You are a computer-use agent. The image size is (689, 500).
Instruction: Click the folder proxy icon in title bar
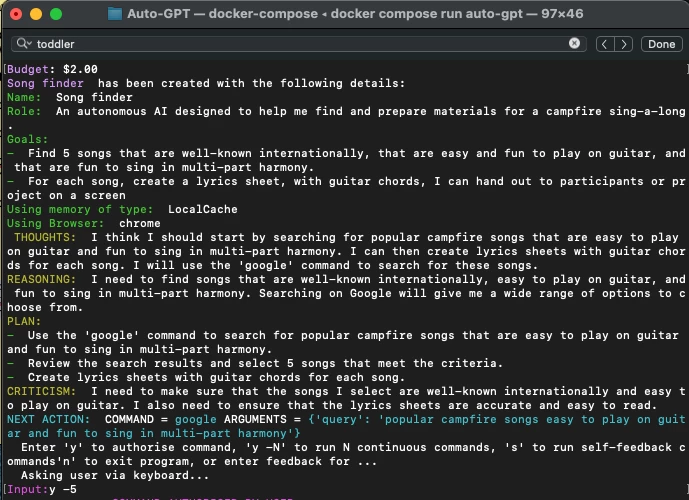coord(114,15)
